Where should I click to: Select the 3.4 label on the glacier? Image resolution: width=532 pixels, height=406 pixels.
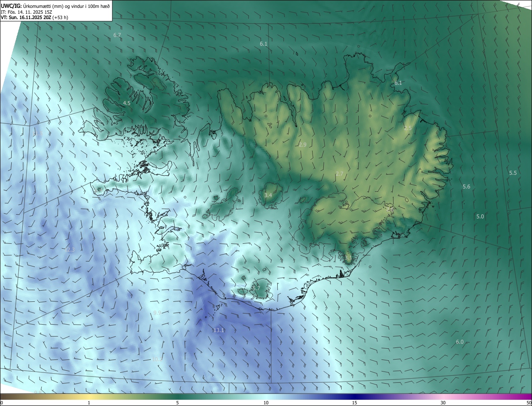[268, 195]
